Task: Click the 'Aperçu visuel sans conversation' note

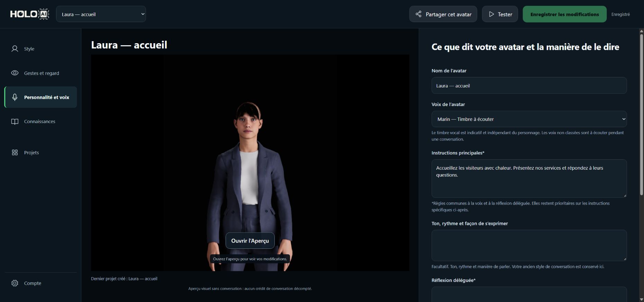Action: click(x=250, y=289)
